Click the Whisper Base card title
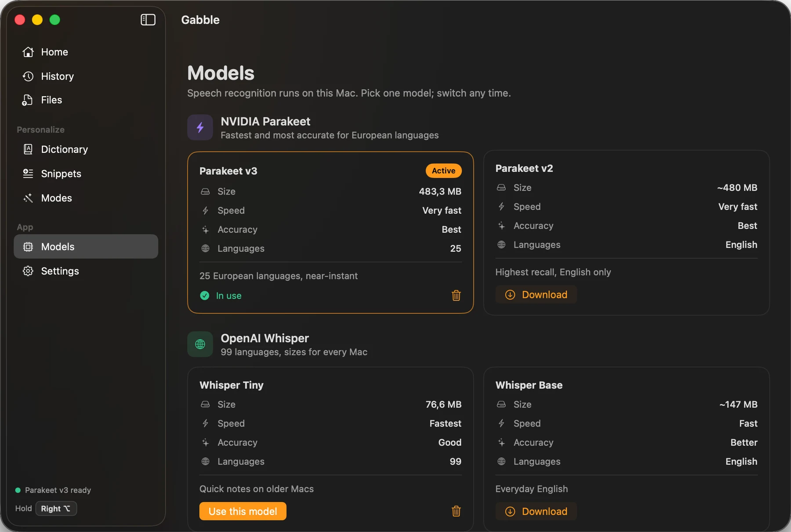 click(529, 385)
